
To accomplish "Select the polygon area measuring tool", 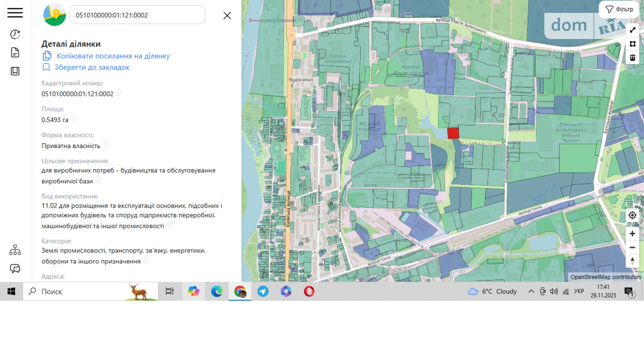I will tap(633, 44).
